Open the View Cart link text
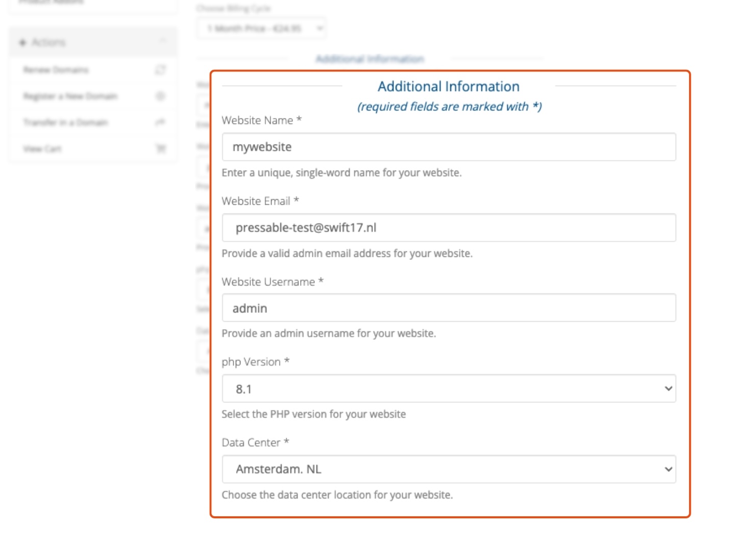 (42, 149)
